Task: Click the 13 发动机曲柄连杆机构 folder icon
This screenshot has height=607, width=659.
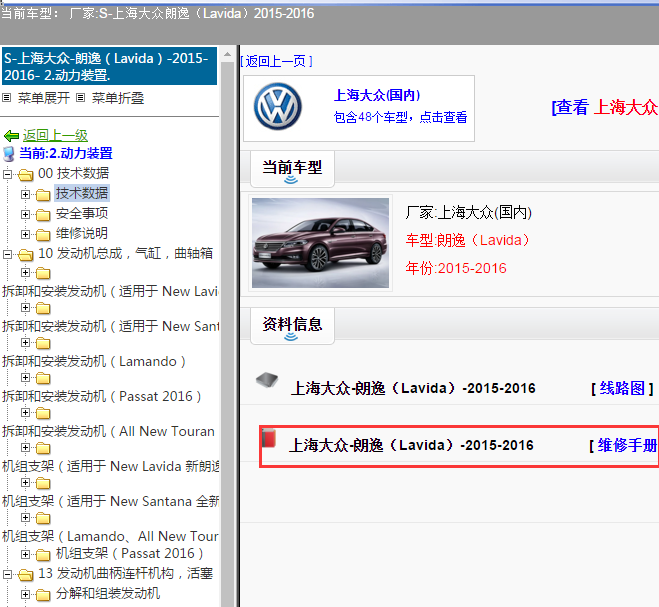Action: point(26,574)
